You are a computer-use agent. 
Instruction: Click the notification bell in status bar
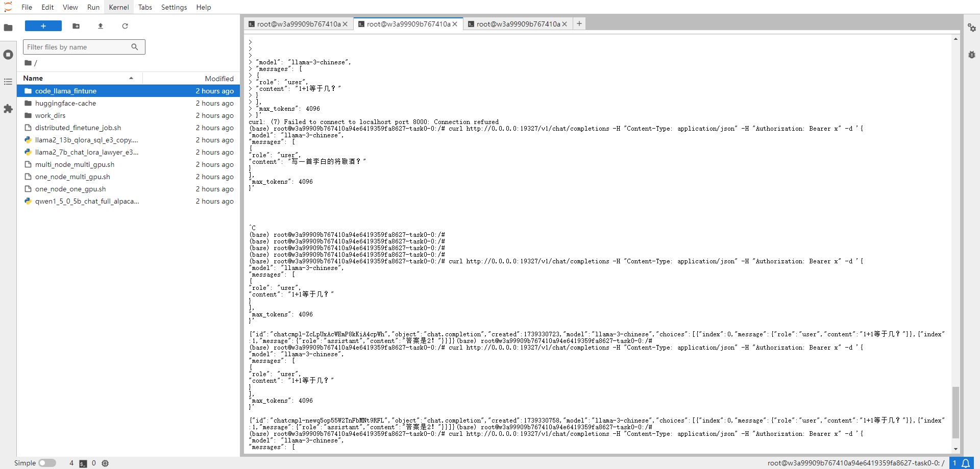coord(966,463)
